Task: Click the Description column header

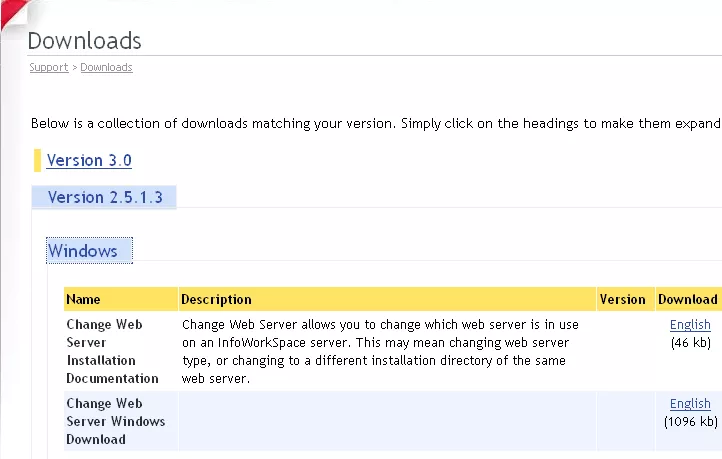Action: [x=216, y=299]
